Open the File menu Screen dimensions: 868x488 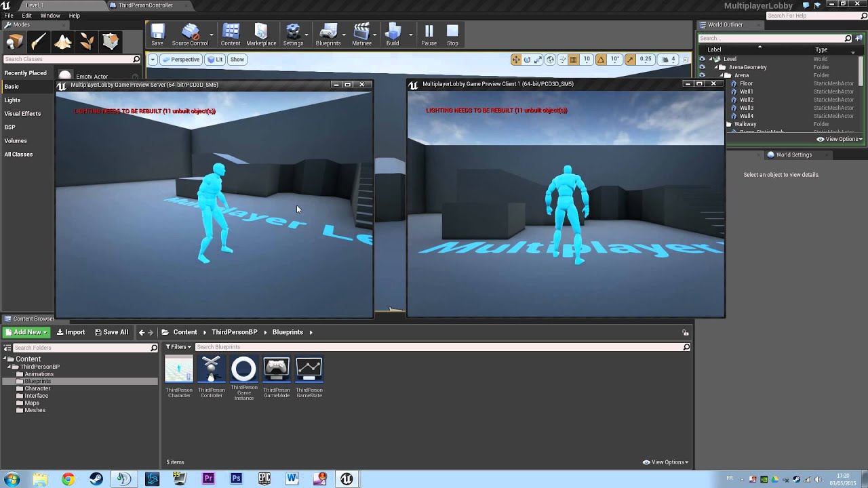(x=9, y=16)
